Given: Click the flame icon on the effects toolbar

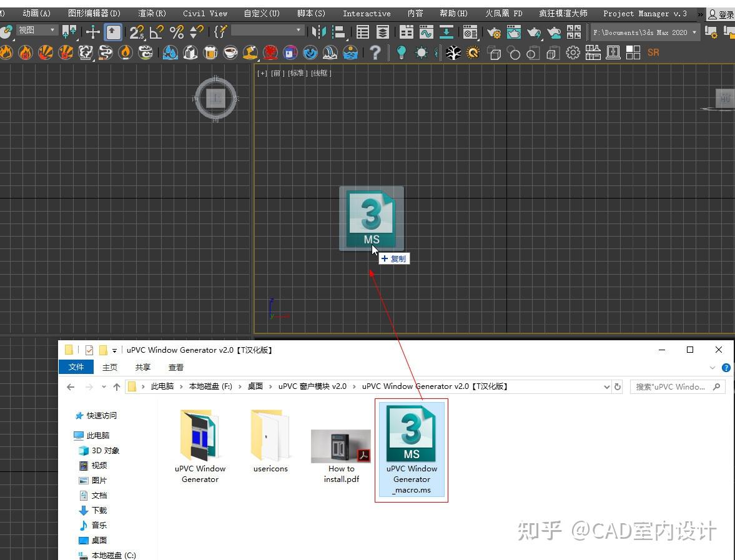Looking at the screenshot, I should (x=6, y=53).
